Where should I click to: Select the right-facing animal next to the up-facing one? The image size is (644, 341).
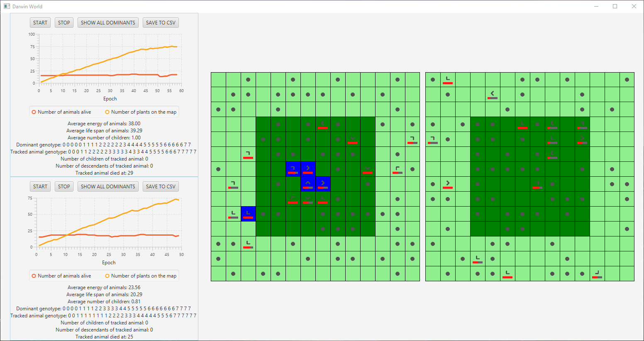323,184
